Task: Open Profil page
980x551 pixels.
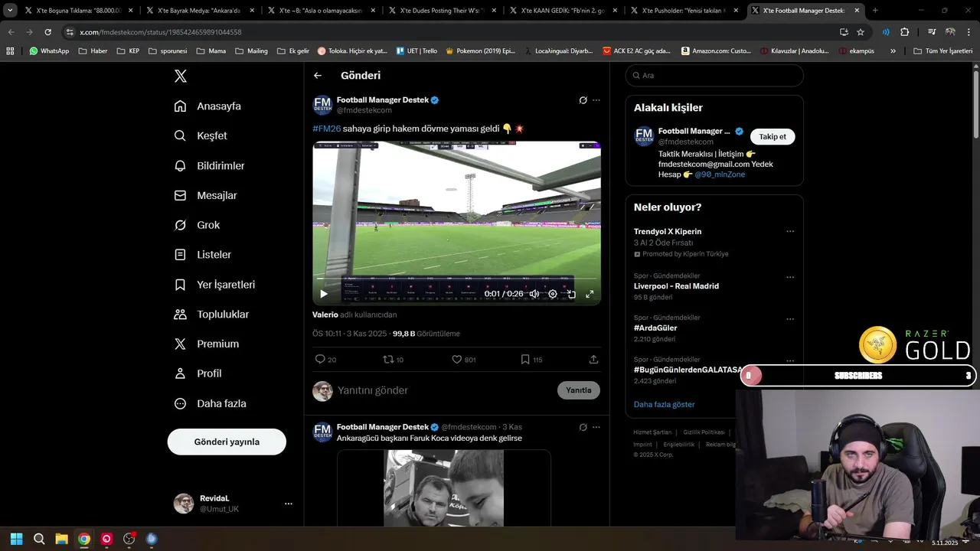Action: [198, 373]
